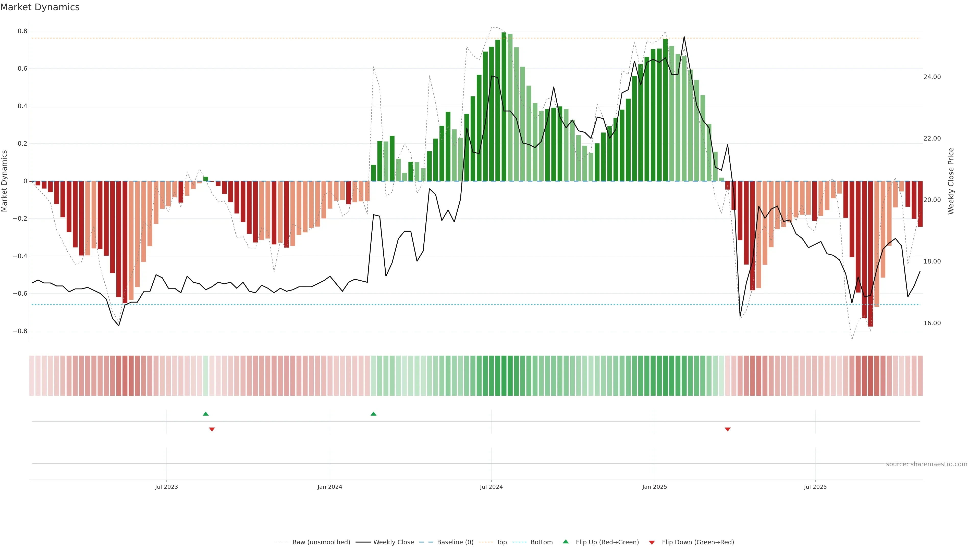Click the Top legend entry

501,542
